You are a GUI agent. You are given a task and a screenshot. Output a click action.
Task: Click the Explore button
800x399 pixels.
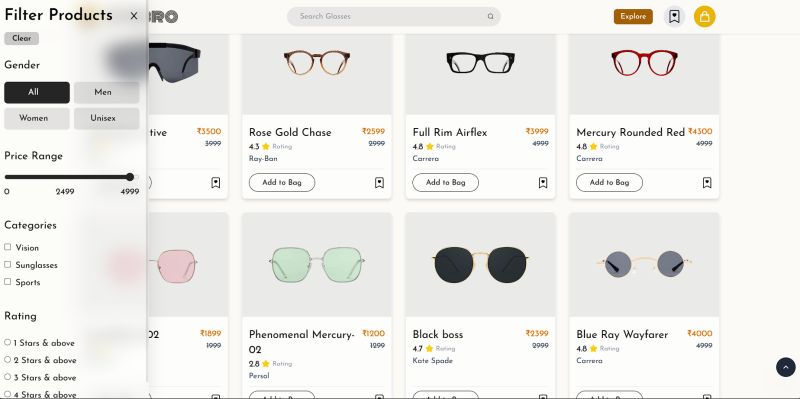tap(633, 16)
